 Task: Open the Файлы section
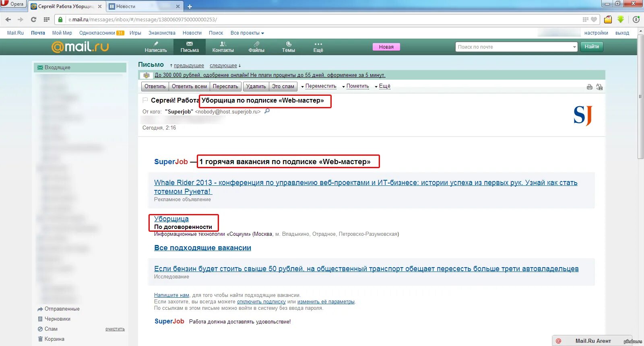(x=256, y=47)
